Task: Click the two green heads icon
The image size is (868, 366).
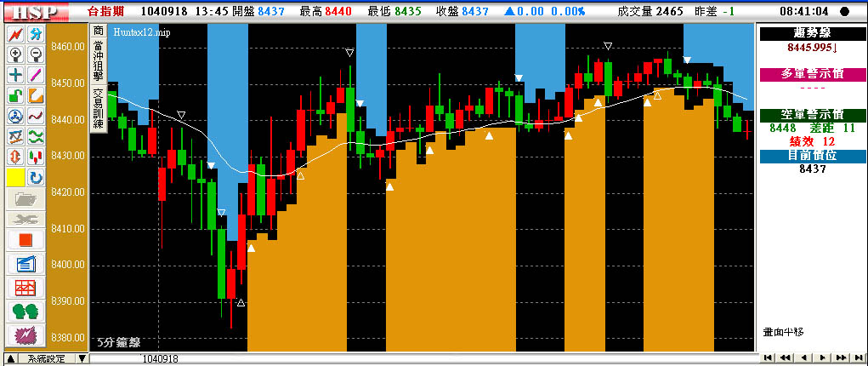Action: pos(26,311)
